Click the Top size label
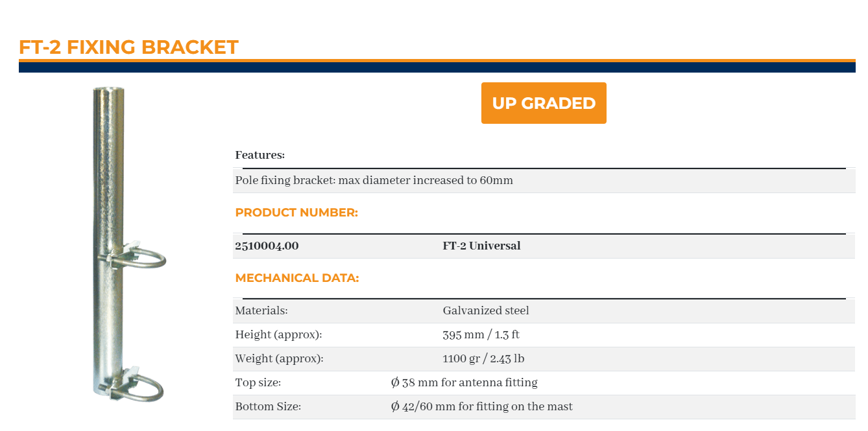The width and height of the screenshot is (868, 431). pyautogui.click(x=258, y=382)
